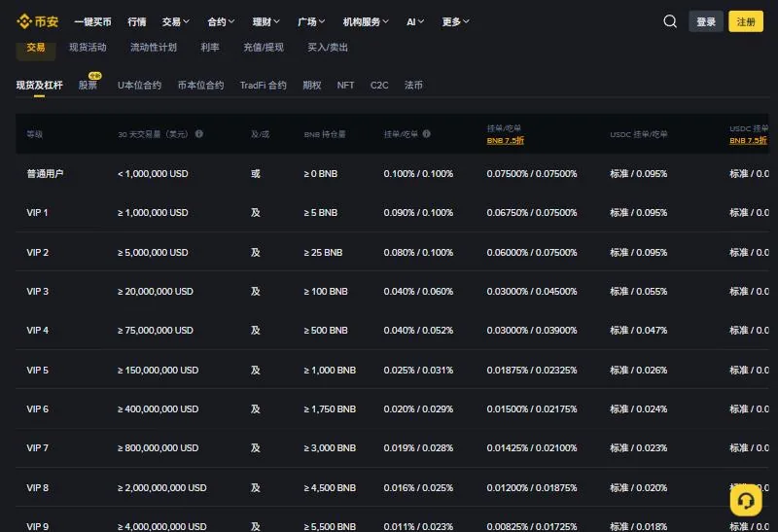This screenshot has width=778, height=532.
Task: Expand the 交易 dropdown in top nav
Action: 176,21
